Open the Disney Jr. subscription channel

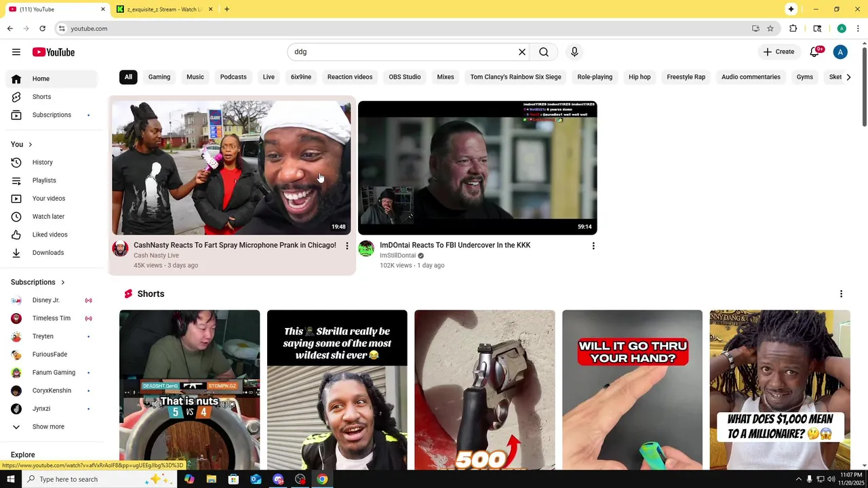click(53, 300)
